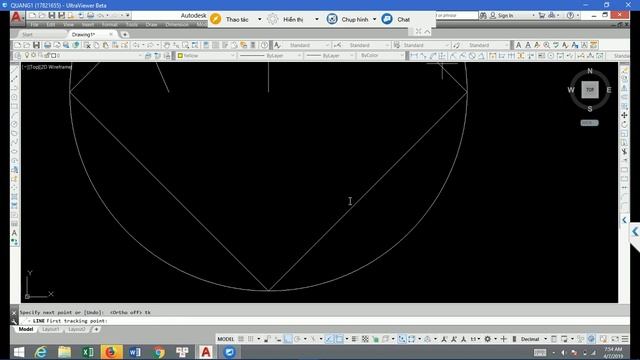Expand the UltraViewer side panel chevron
The height and width of the screenshot is (360, 640).
(635, 232)
